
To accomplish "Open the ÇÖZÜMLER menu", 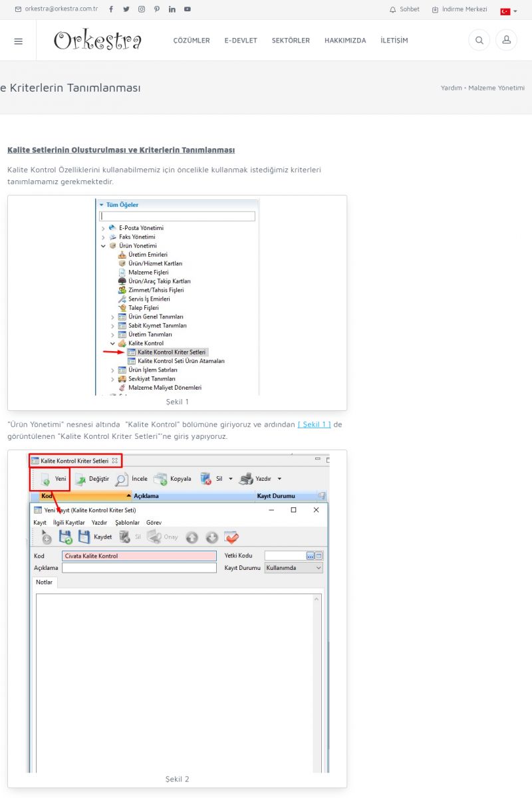I will [x=192, y=41].
